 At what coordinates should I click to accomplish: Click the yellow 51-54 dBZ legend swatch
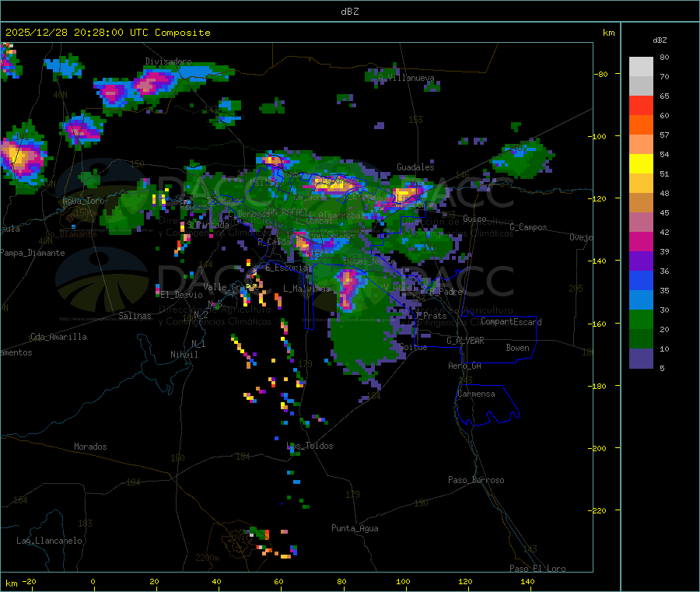click(x=641, y=164)
